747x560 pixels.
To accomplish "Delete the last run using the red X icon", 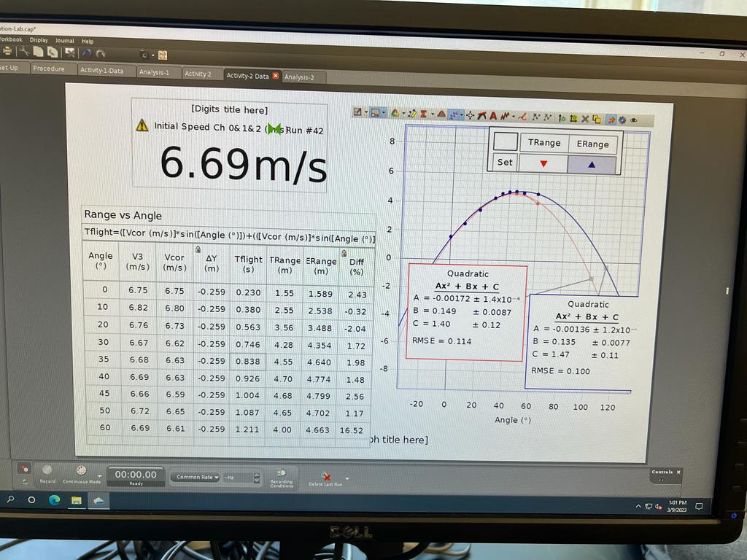I will pyautogui.click(x=328, y=478).
